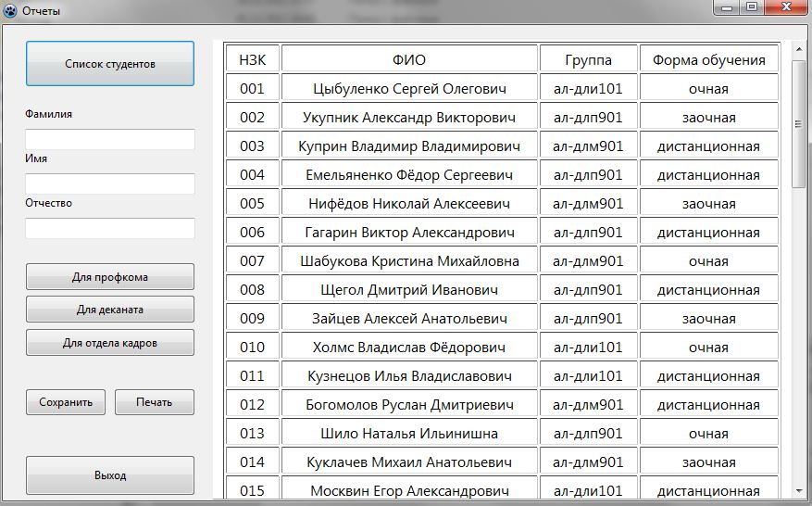The width and height of the screenshot is (812, 506).
Task: Click НЗК cell 013
Action: tap(252, 434)
